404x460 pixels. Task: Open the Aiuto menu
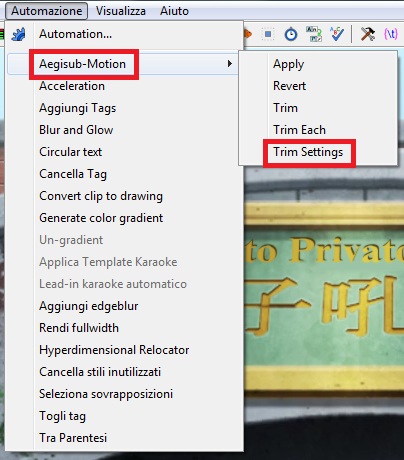tap(174, 11)
